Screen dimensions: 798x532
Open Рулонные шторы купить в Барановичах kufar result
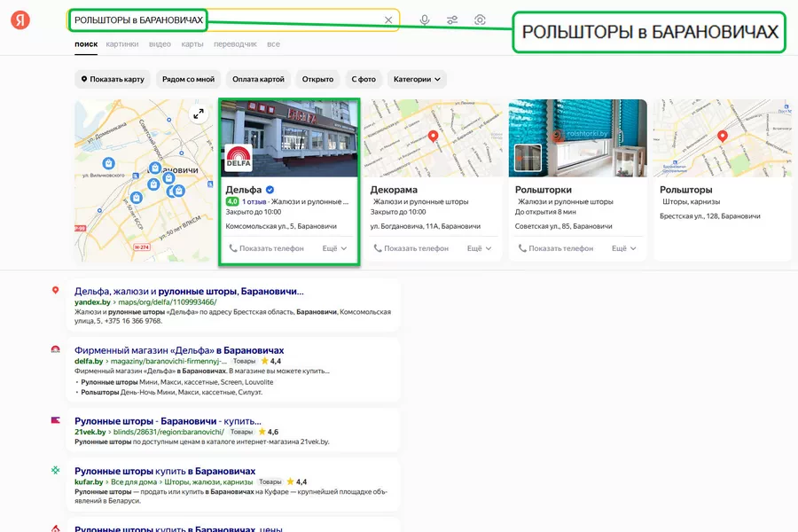(165, 471)
